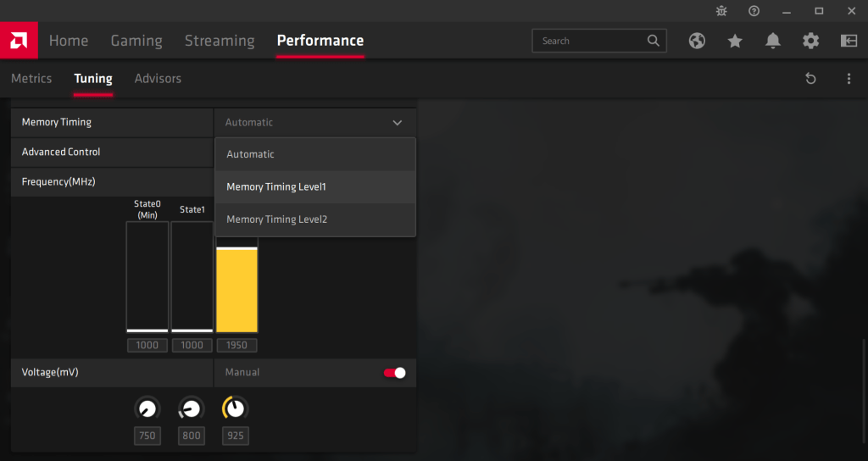Open the help question mark icon

pos(754,11)
